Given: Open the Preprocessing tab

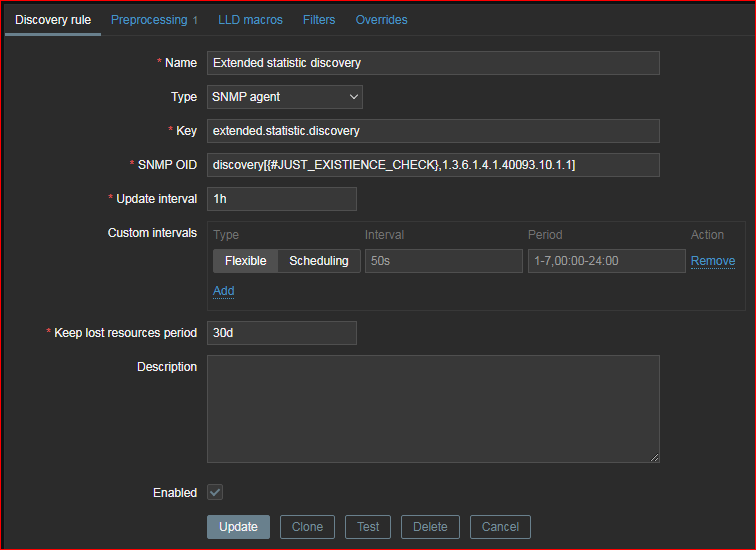Looking at the screenshot, I should 153,20.
